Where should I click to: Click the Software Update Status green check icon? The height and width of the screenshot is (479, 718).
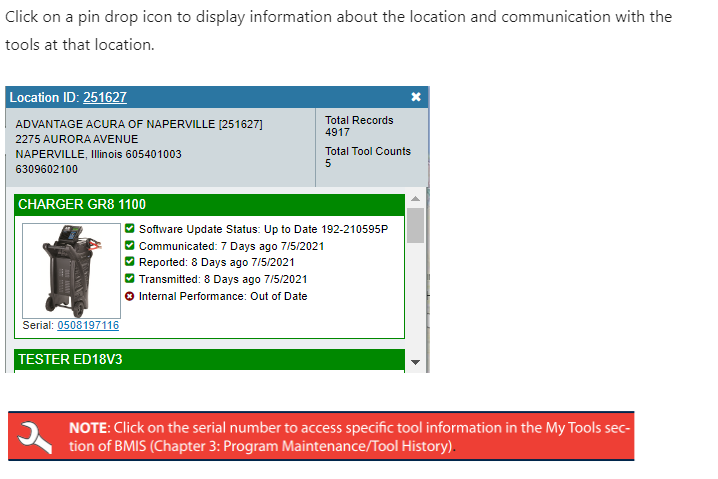(x=130, y=229)
